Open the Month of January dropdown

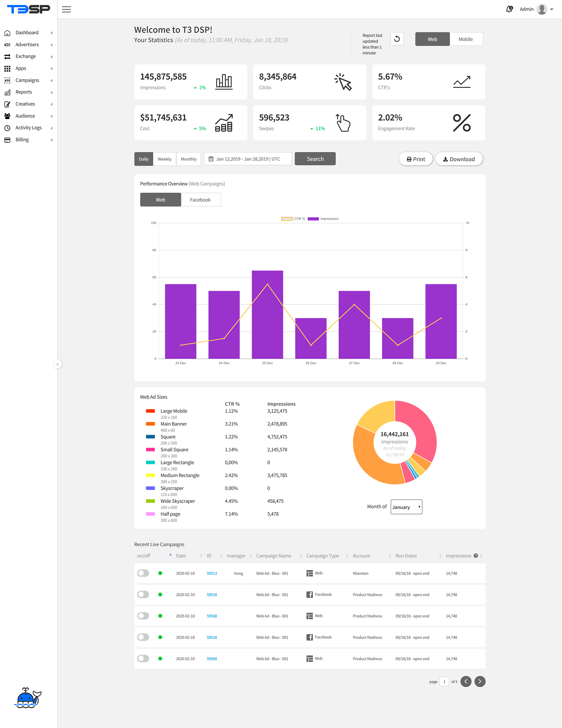(406, 507)
